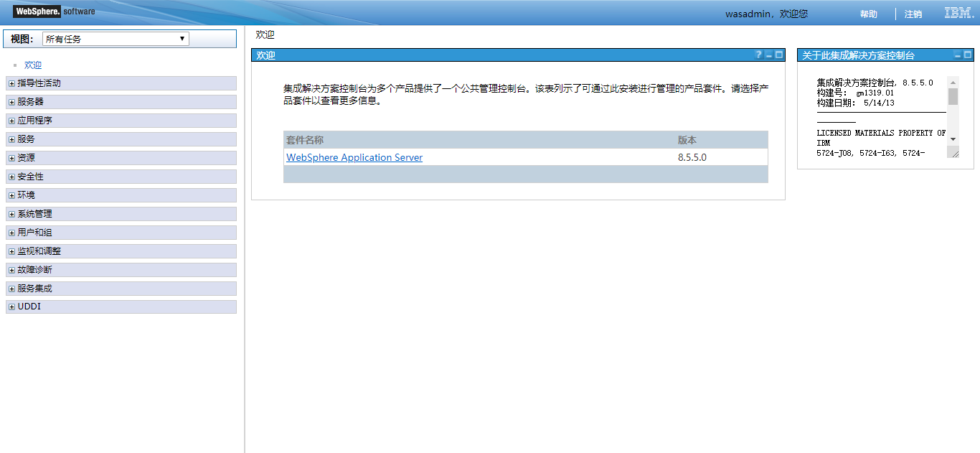Click the wasadmin welcome text
Viewport: 980px width, 453px height.
(766, 14)
